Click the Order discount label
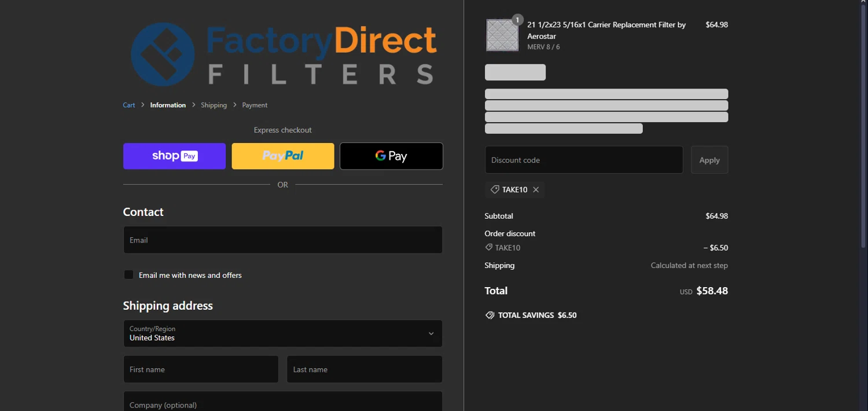 (x=510, y=233)
